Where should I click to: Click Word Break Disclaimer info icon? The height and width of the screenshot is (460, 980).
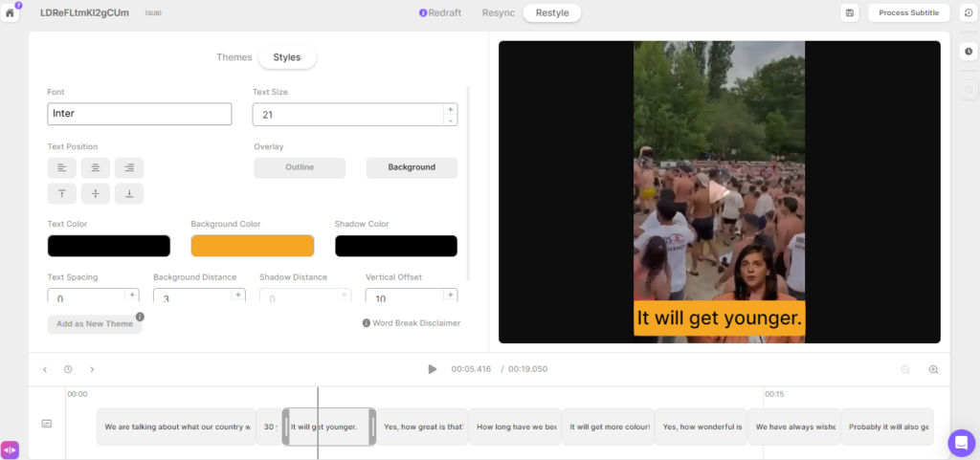pos(367,323)
